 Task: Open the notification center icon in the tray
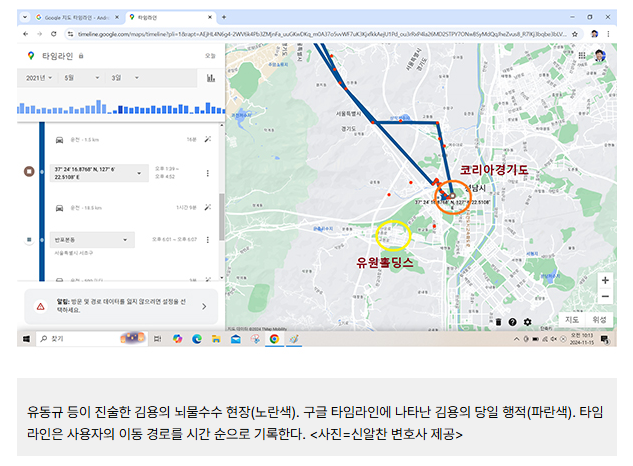pos(605,339)
